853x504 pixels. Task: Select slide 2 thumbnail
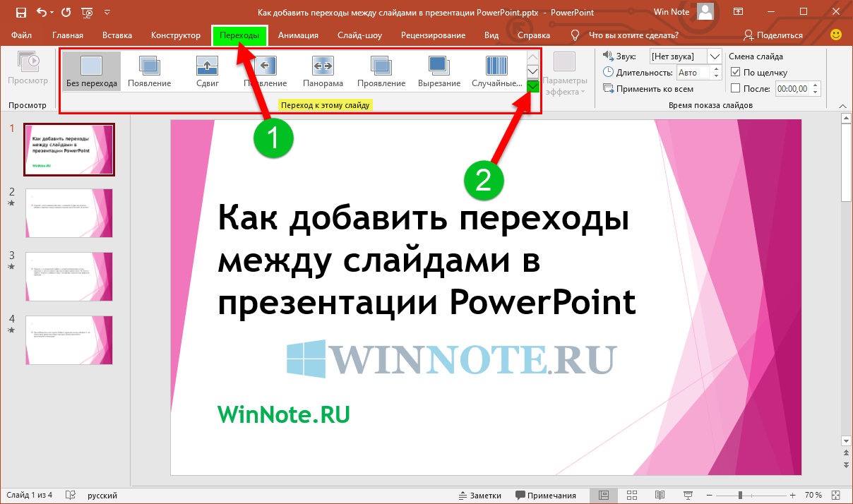point(69,213)
